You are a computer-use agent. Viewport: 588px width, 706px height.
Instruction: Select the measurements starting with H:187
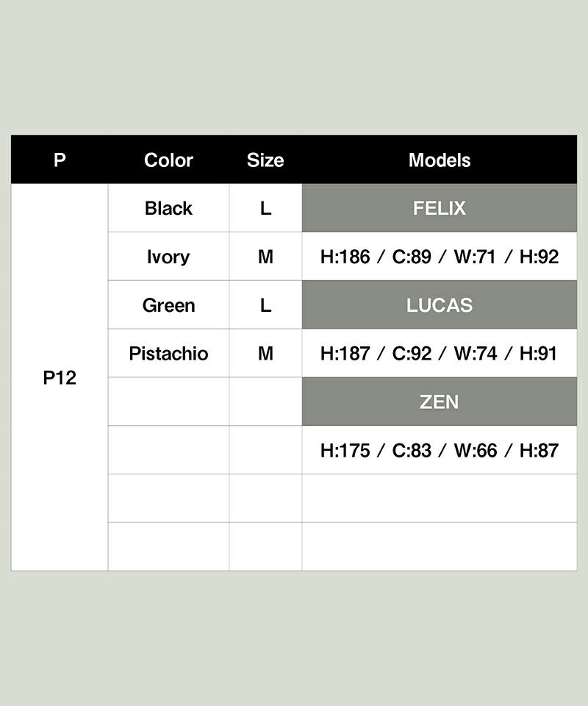pos(440,354)
